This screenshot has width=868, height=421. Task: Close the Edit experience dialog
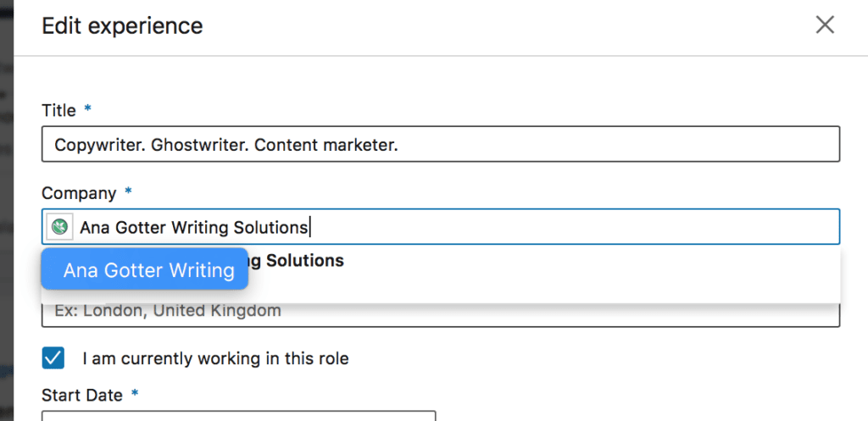[x=825, y=25]
